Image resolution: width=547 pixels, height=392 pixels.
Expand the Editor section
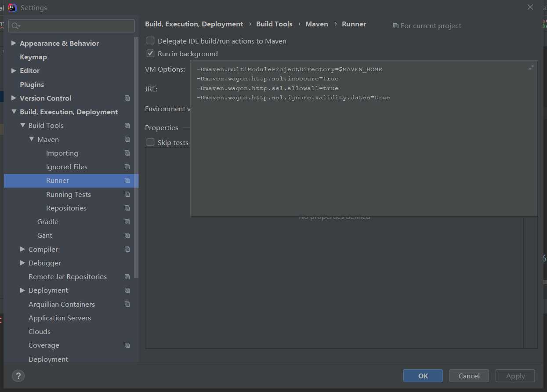click(x=14, y=70)
